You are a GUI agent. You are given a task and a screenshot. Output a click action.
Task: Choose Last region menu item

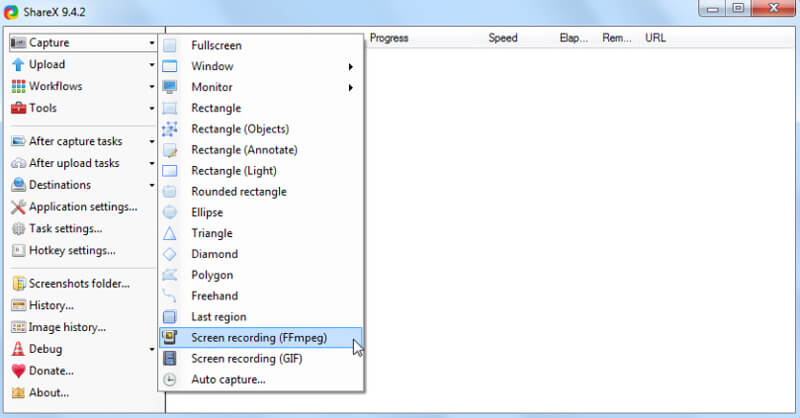point(218,317)
